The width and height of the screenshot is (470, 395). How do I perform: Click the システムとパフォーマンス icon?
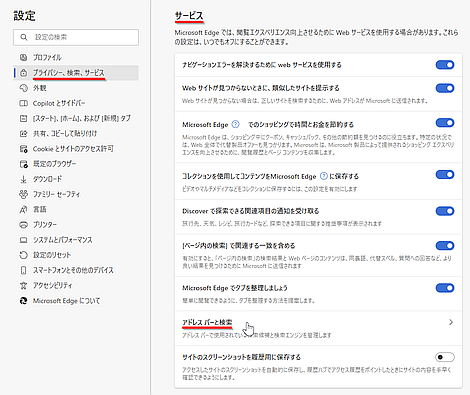(23, 240)
